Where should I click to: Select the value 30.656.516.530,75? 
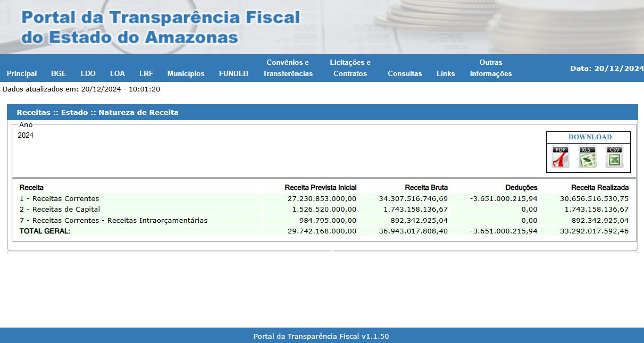(594, 198)
